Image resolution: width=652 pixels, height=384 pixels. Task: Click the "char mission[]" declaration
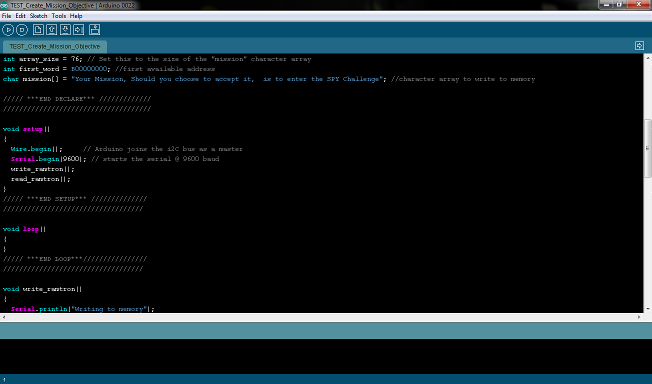[x=31, y=79]
